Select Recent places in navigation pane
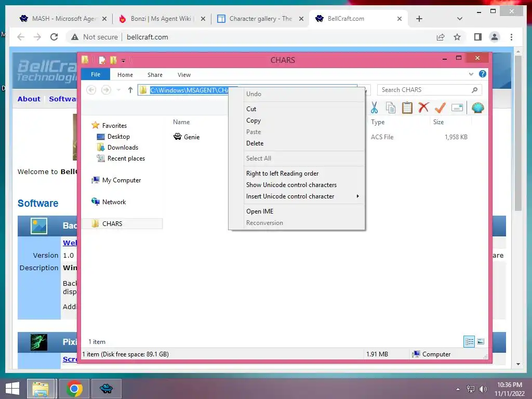The width and height of the screenshot is (532, 399). pos(126,158)
